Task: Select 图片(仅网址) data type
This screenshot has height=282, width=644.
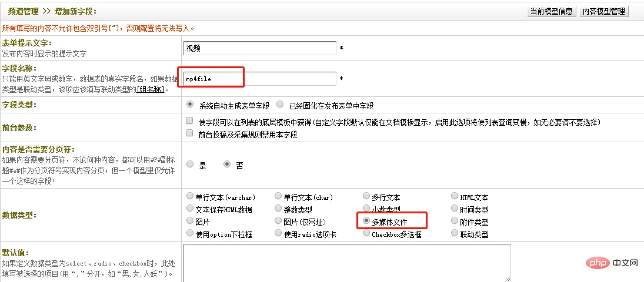Action: 278,220
